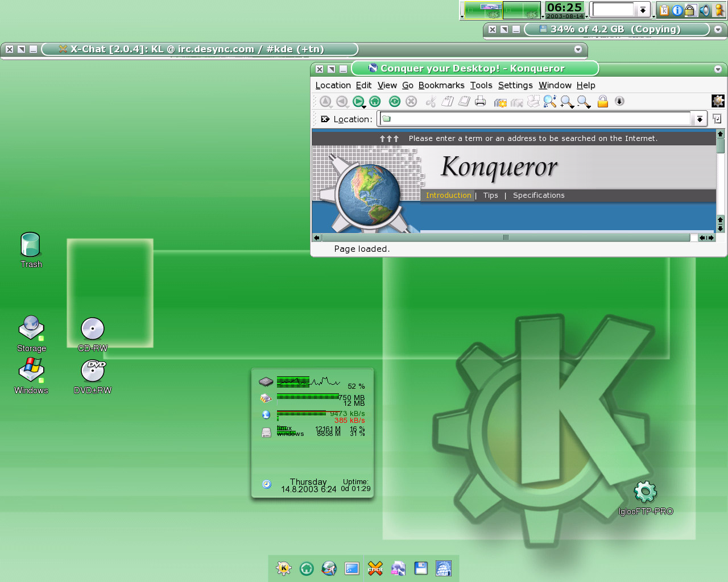
Task: Open the K menu in bottom panel
Action: (x=284, y=568)
